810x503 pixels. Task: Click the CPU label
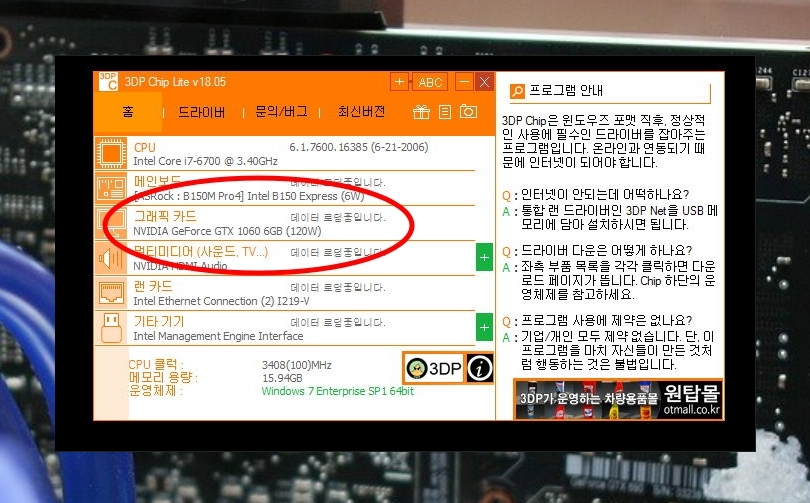tap(144, 147)
